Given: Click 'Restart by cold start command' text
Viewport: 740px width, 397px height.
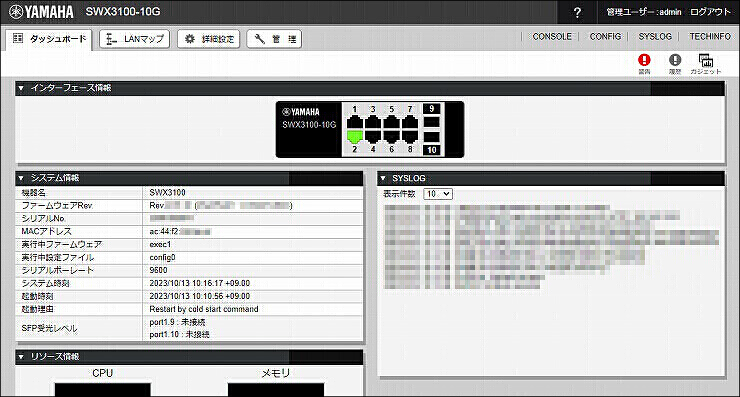Looking at the screenshot, I should pos(204,309).
